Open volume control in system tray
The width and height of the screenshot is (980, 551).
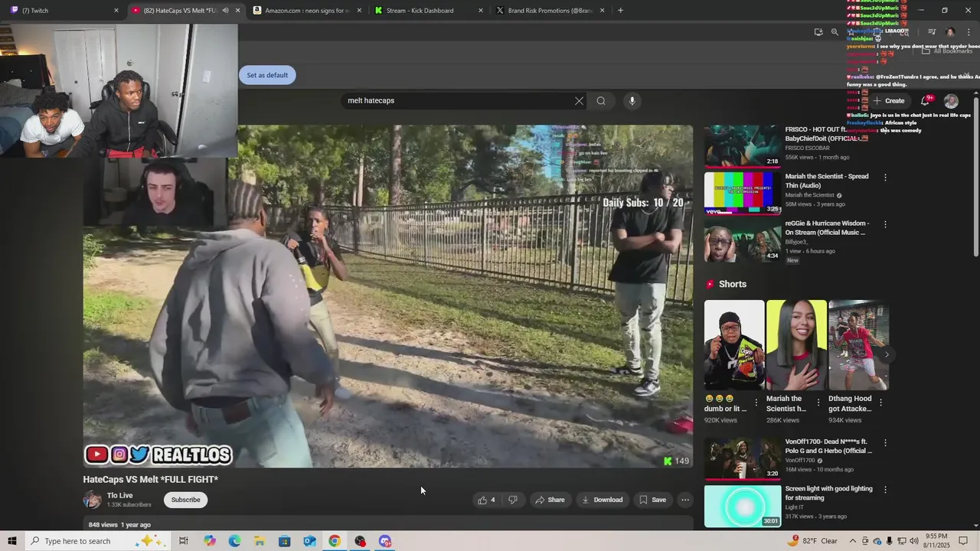click(913, 541)
